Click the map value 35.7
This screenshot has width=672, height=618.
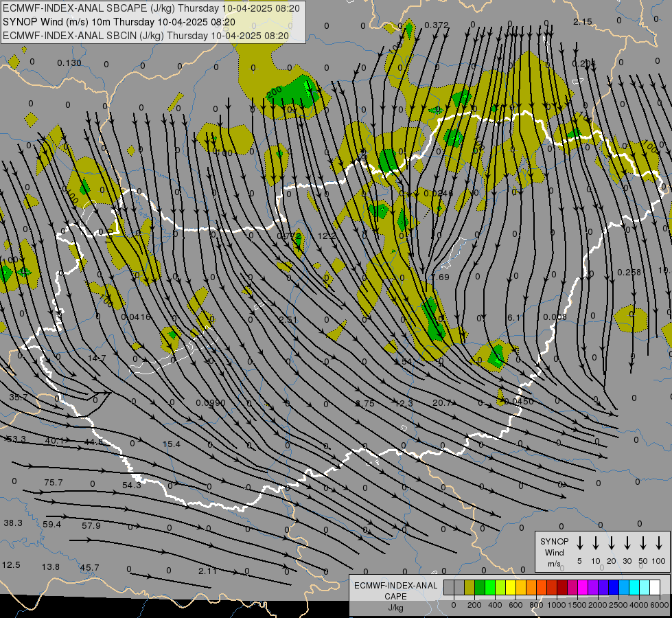19,397
